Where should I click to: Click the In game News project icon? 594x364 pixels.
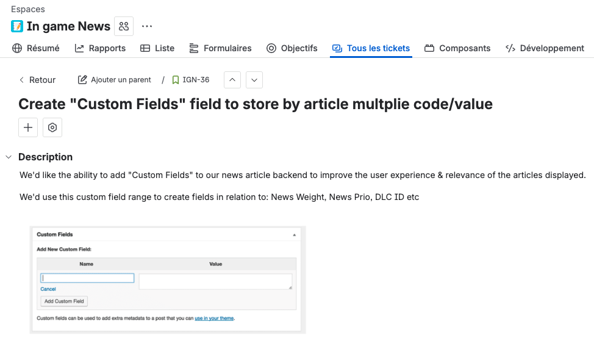pos(17,26)
